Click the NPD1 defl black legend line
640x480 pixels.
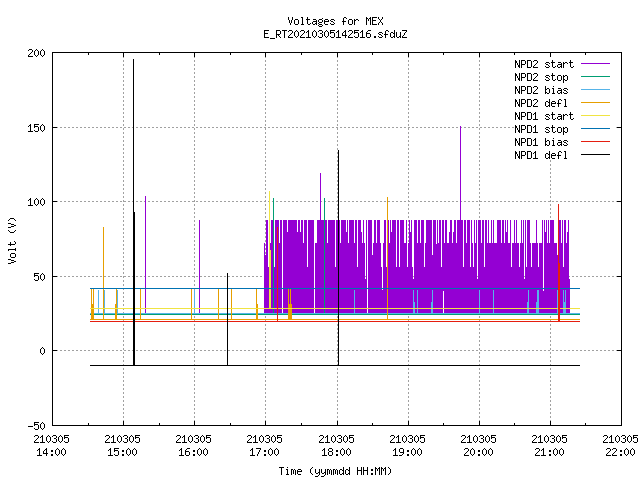pyautogui.click(x=595, y=155)
